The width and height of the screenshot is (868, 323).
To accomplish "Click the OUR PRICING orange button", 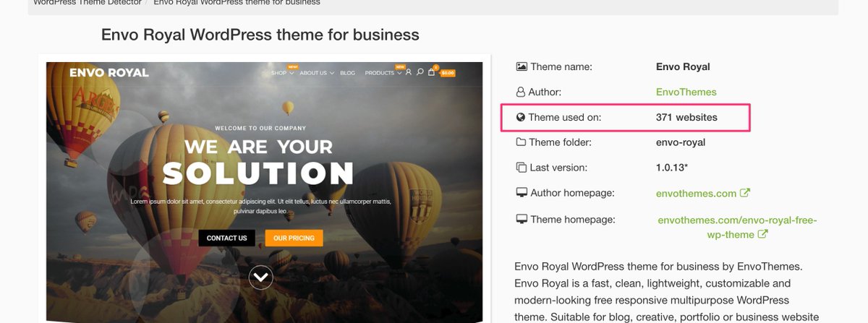I will [294, 238].
